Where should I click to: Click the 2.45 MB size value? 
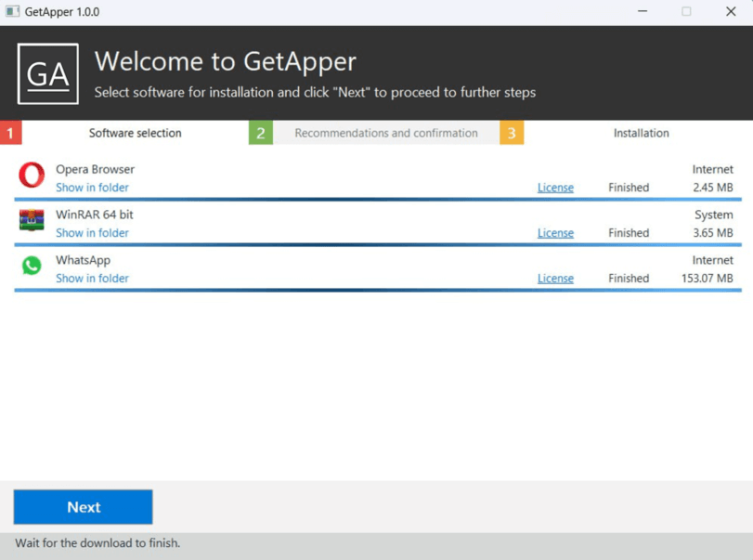[713, 188]
